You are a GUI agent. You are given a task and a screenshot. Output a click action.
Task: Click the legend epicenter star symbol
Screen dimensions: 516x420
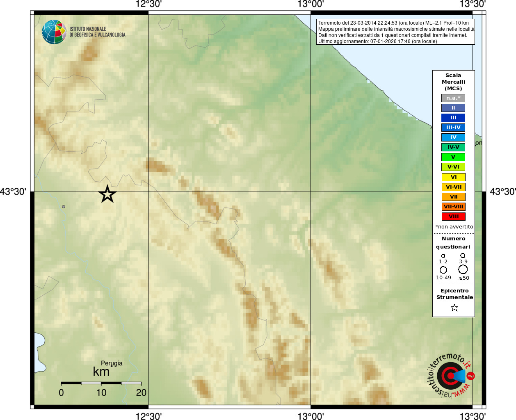pyautogui.click(x=454, y=308)
